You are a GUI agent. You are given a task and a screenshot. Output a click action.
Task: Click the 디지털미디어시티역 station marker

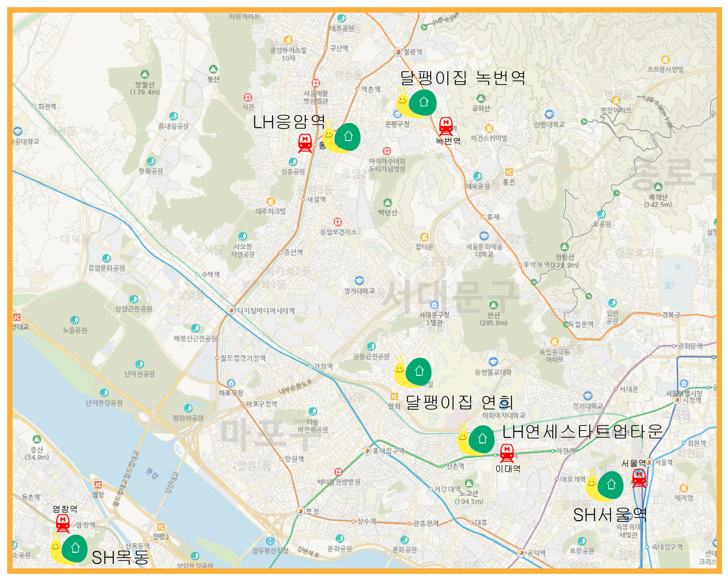(230, 310)
